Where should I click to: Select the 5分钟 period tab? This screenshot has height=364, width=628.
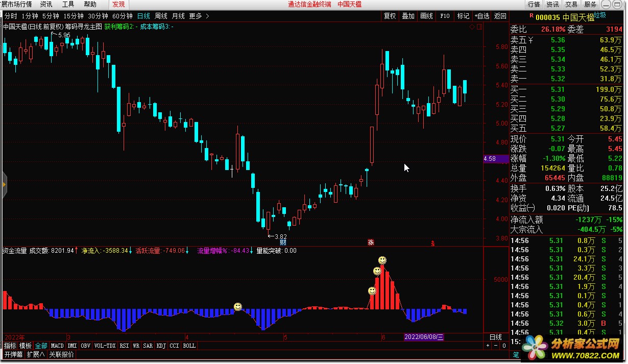(51, 16)
